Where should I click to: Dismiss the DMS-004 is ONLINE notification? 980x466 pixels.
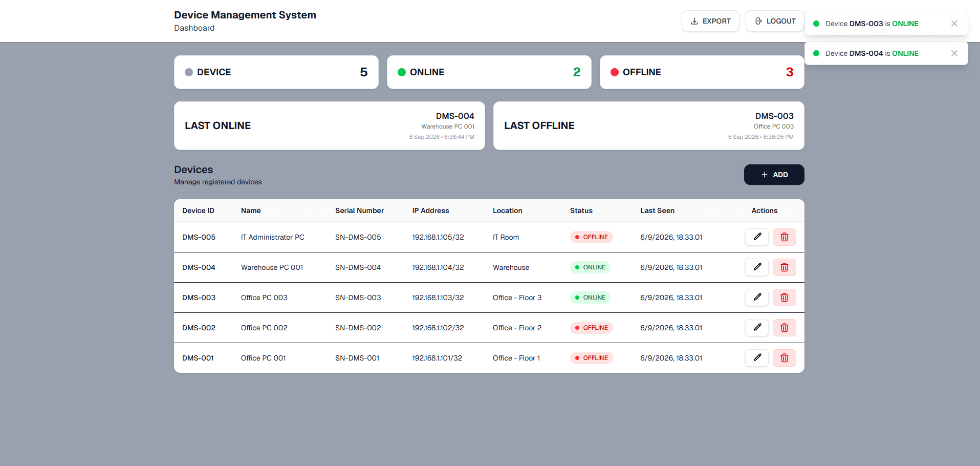[x=954, y=53]
